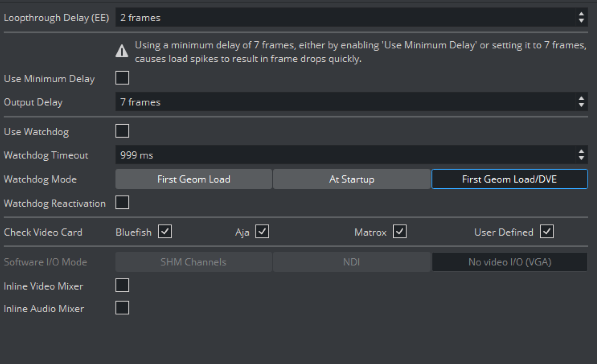
Task: Enable the Use Minimum Delay checkbox
Action: (x=122, y=78)
